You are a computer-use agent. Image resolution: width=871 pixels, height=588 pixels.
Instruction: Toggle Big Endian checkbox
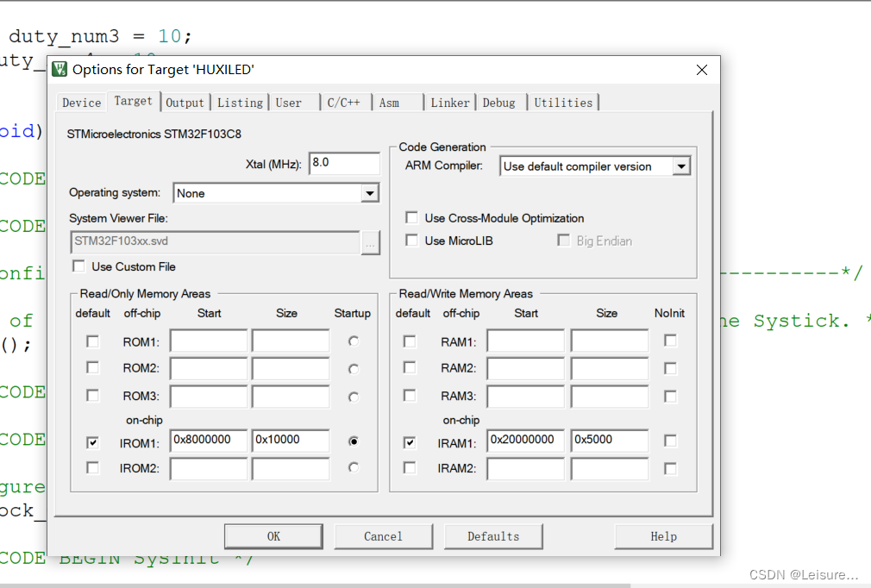click(564, 241)
